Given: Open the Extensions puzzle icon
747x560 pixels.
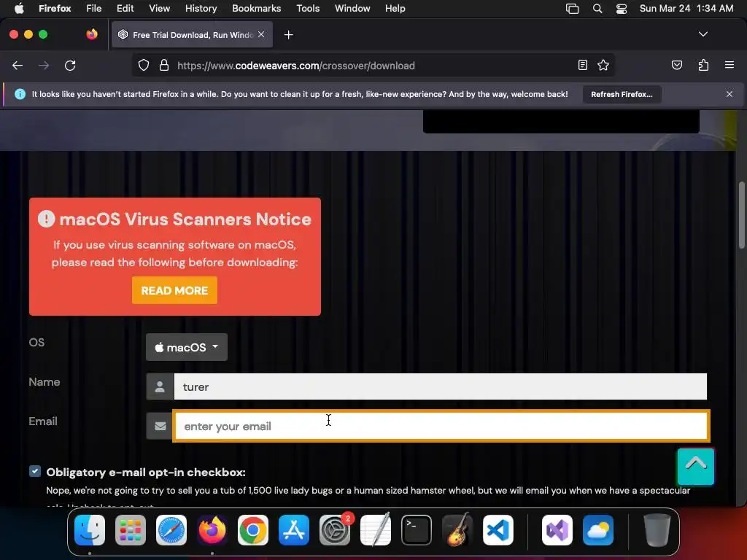Looking at the screenshot, I should [x=703, y=65].
